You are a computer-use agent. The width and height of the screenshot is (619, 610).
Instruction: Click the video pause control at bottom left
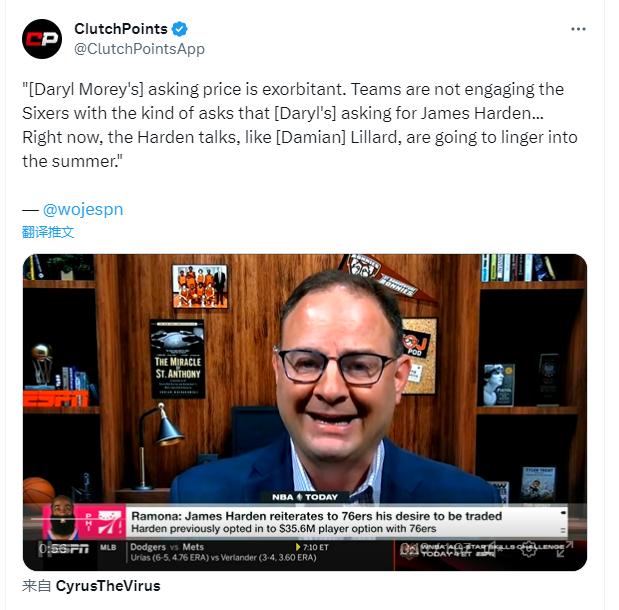coord(45,549)
